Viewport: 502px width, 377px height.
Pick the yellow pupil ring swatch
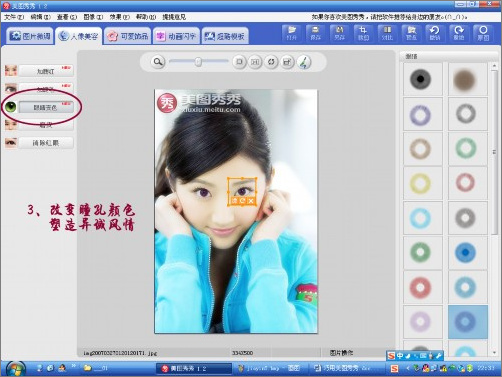(x=421, y=183)
